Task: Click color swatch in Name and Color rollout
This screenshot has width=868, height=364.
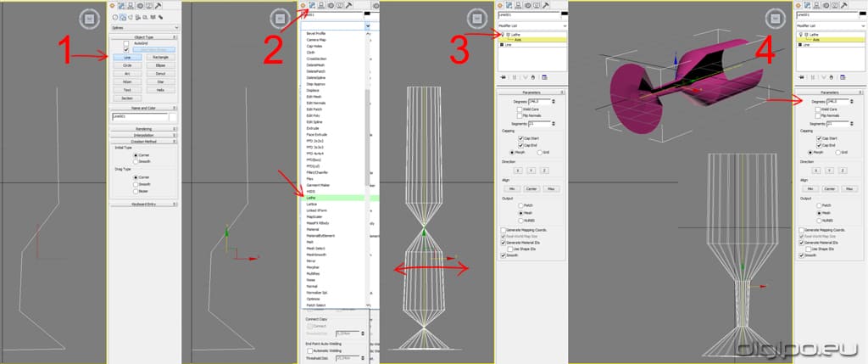Action: click(174, 117)
